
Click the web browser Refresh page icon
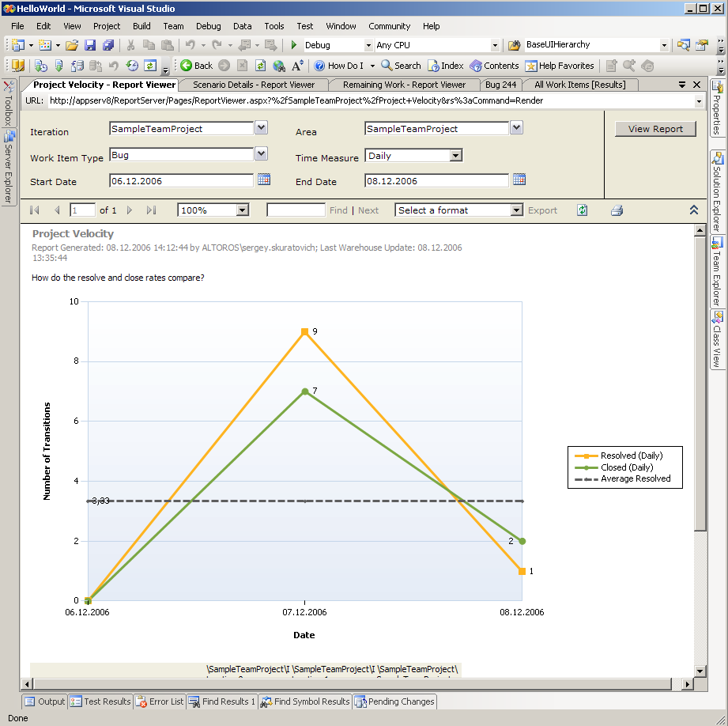(261, 66)
